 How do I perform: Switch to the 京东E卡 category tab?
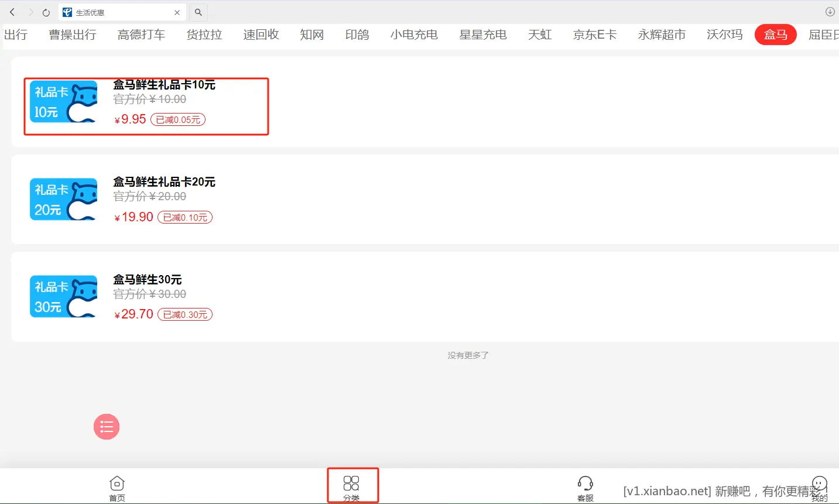tap(595, 35)
